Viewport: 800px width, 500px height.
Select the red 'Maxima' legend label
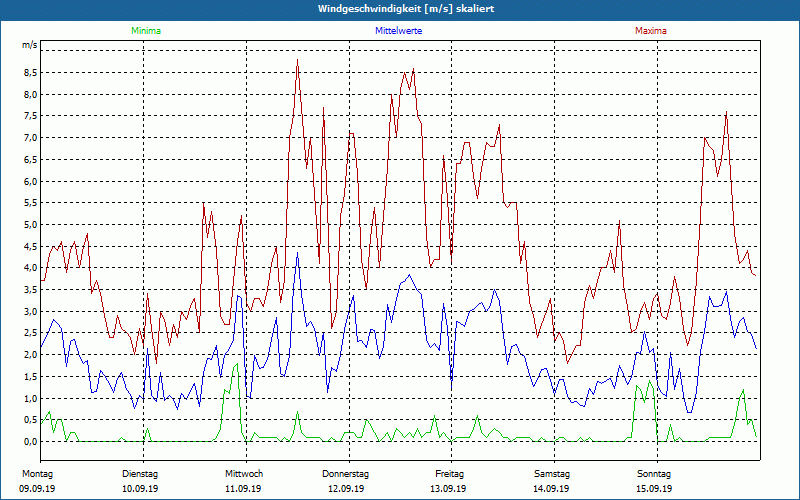(651, 31)
